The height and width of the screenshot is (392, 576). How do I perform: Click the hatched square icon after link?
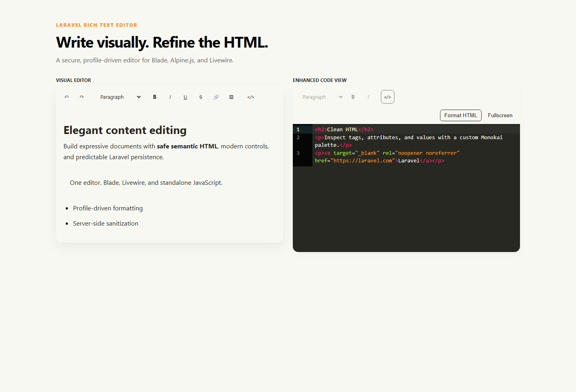(231, 97)
